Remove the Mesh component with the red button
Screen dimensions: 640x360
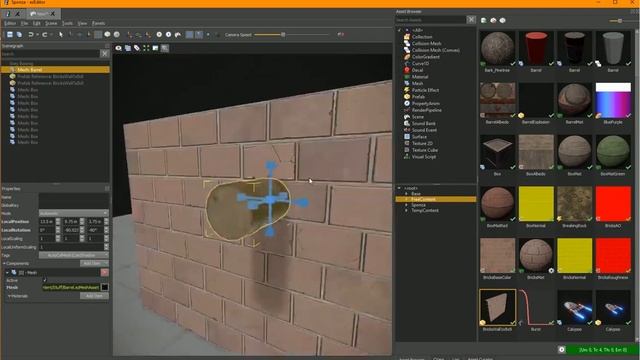point(104,272)
